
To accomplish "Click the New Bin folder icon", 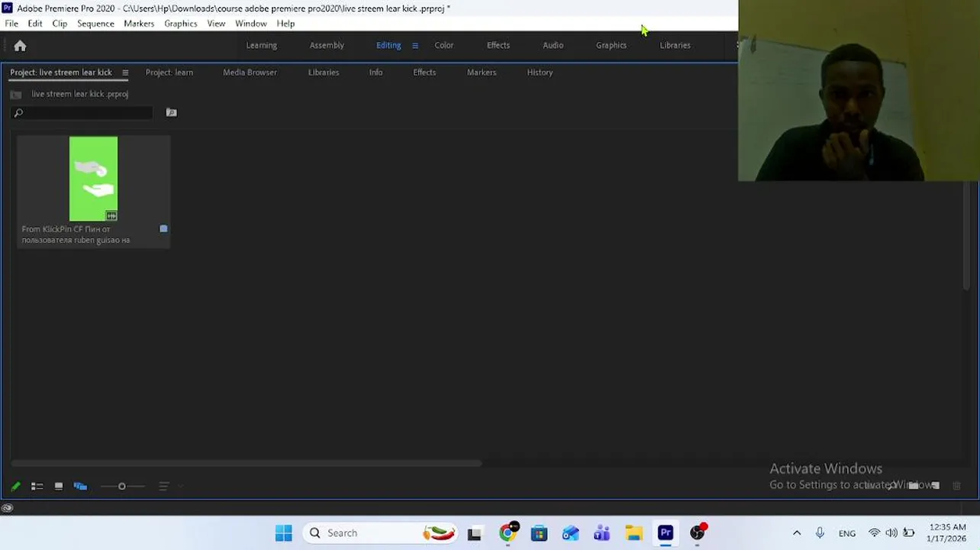I will click(913, 485).
